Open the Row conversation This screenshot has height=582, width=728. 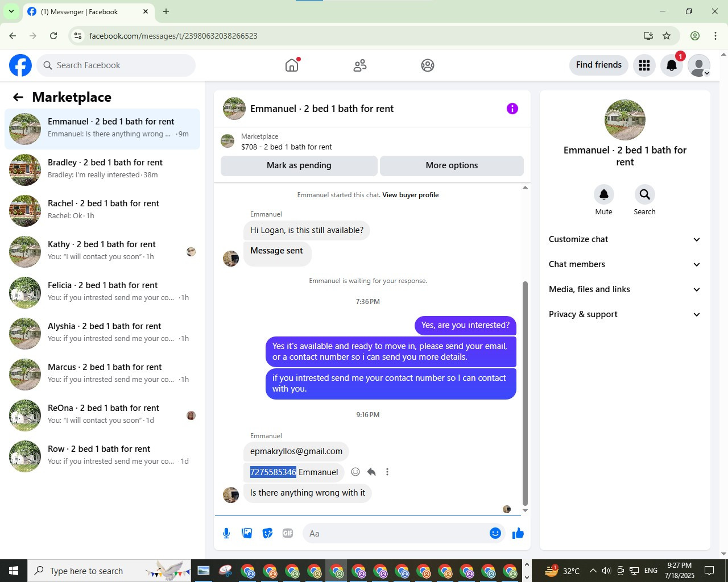[x=102, y=456]
